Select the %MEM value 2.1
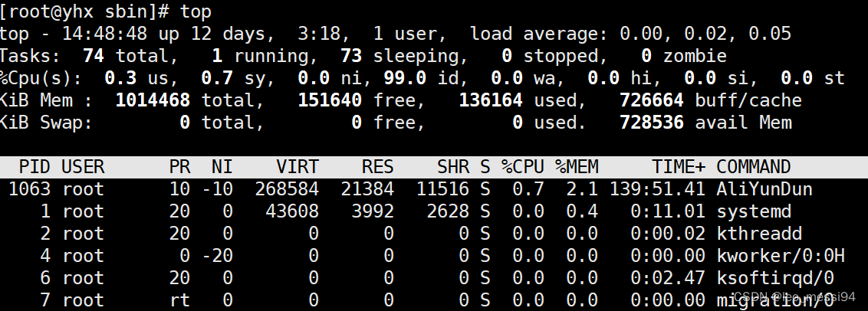The height and width of the screenshot is (311, 868). pos(582,189)
